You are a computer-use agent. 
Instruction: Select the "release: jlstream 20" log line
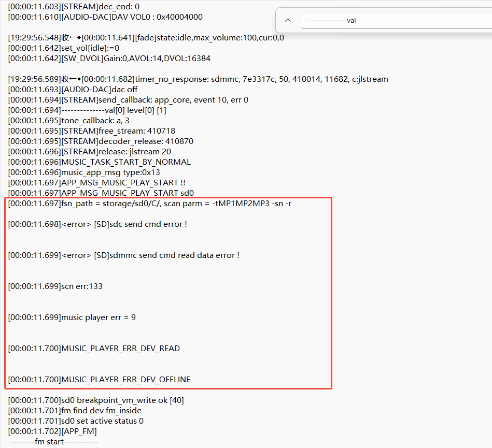(90, 151)
